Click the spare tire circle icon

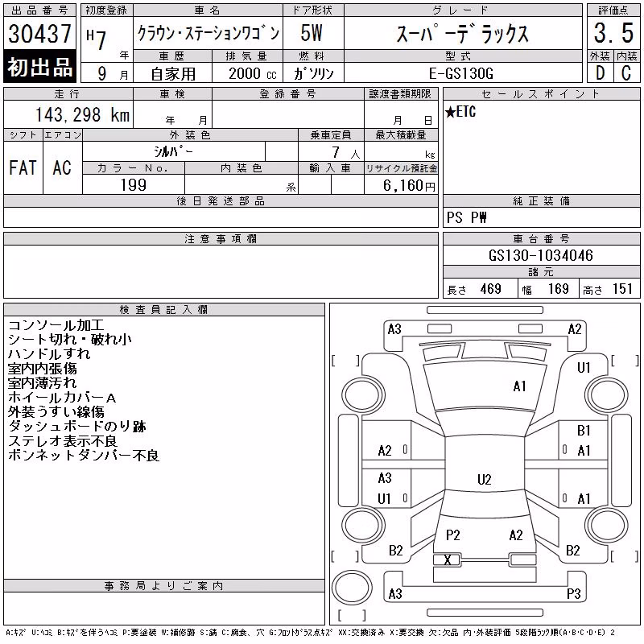click(x=352, y=588)
